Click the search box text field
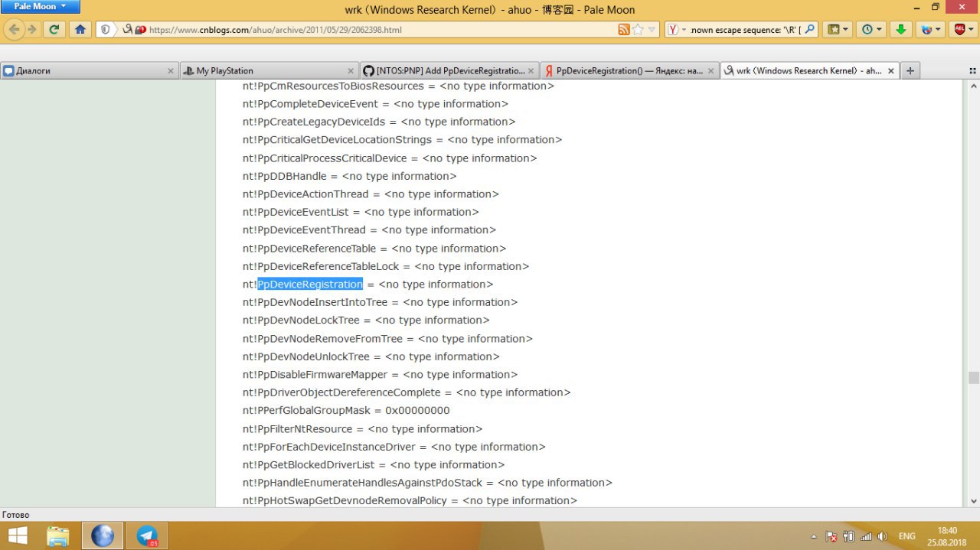This screenshot has width=980, height=550. [745, 30]
